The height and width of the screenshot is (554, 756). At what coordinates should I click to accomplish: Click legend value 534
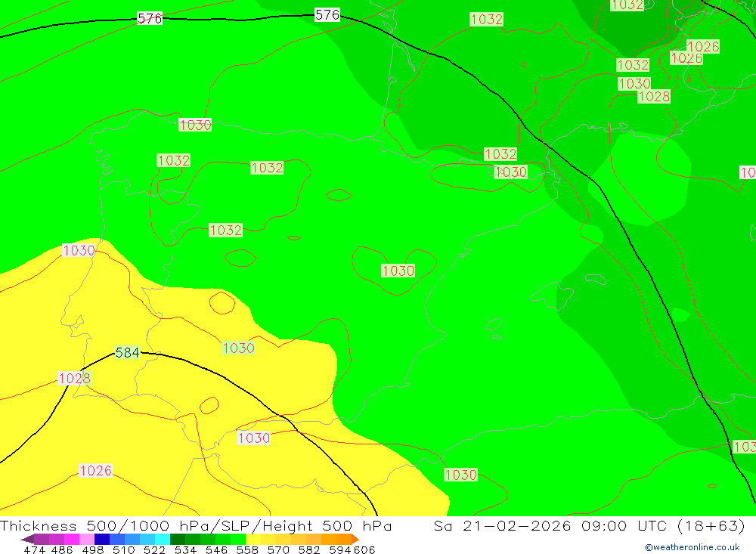pyautogui.click(x=186, y=549)
